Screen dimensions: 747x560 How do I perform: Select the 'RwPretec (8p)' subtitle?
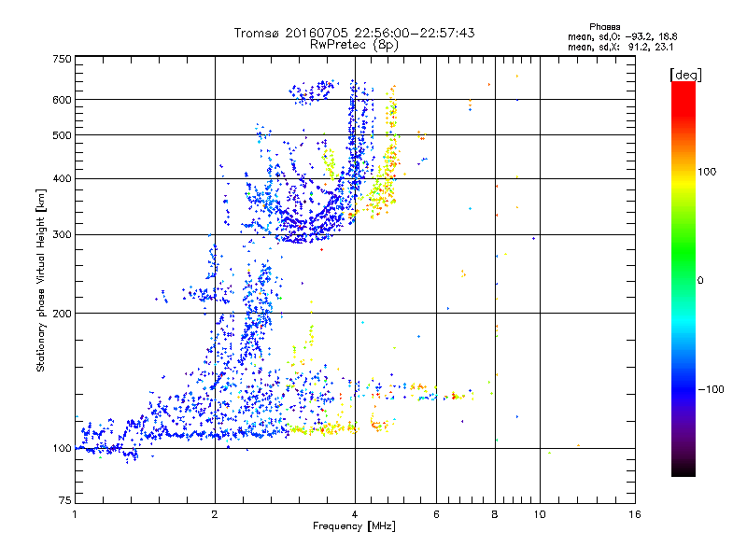click(354, 45)
